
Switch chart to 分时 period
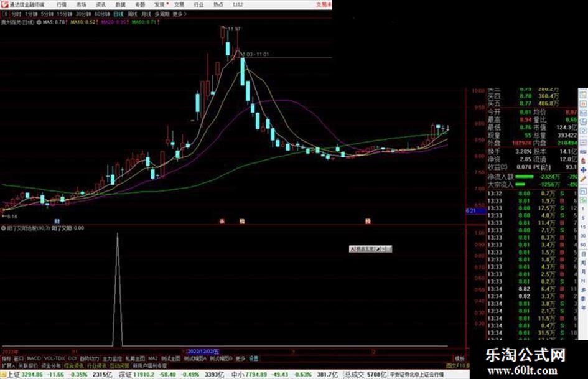[16, 14]
